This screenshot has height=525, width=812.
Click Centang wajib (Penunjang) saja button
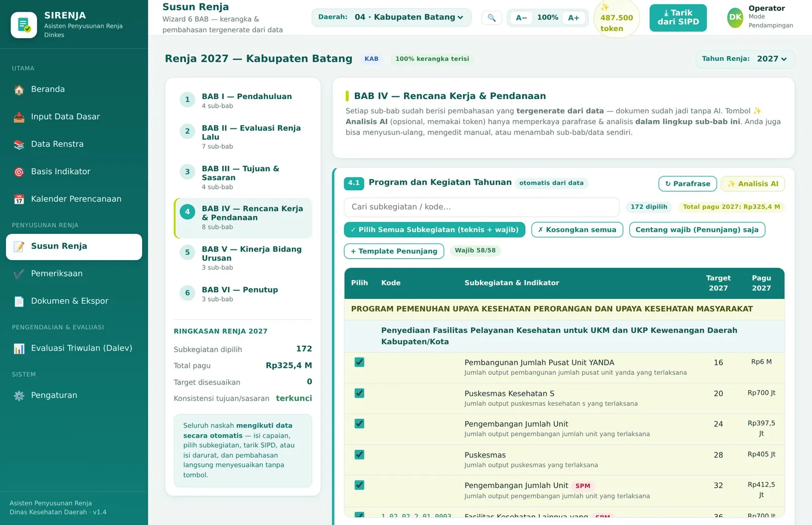pyautogui.click(x=697, y=230)
